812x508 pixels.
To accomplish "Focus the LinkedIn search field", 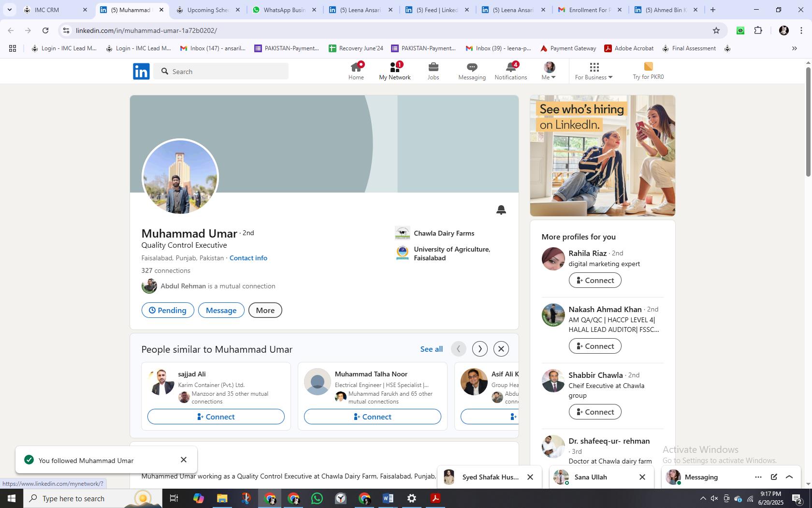I will point(221,72).
